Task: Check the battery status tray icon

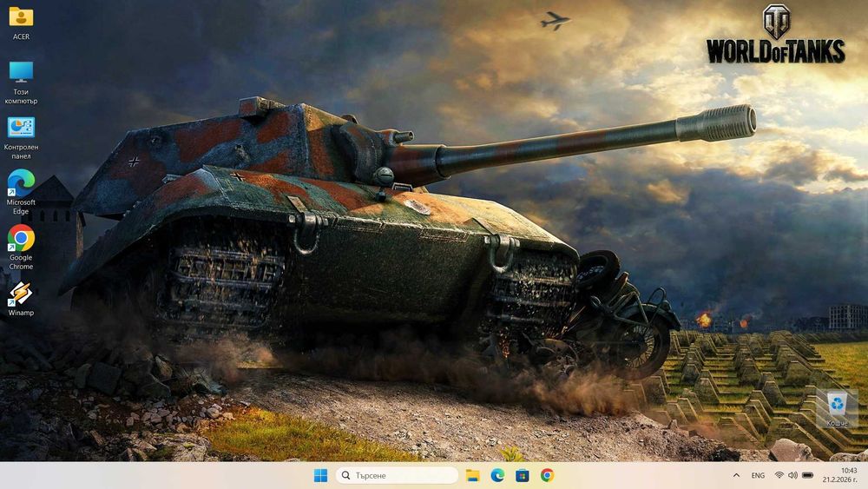Action: click(x=807, y=475)
